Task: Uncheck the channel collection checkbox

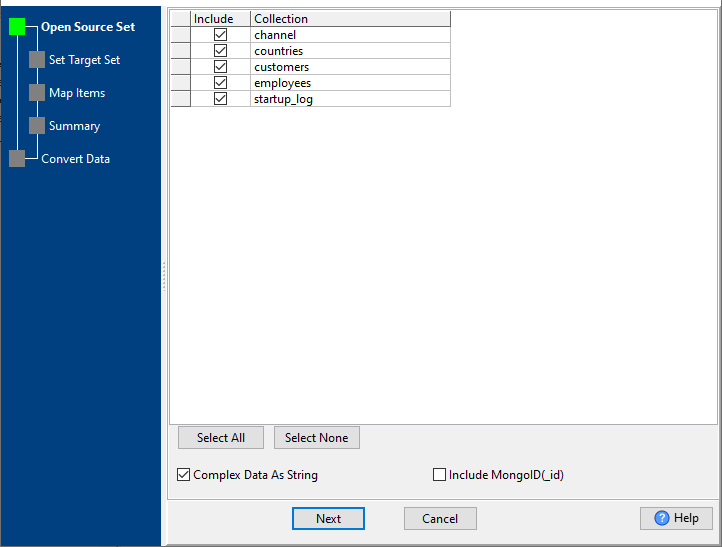Action: [x=221, y=35]
